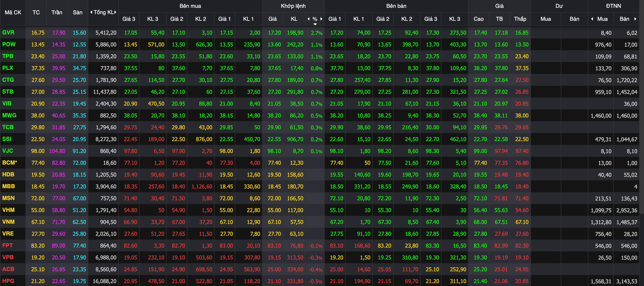Click left arrow next to % column header
The image size is (644, 286).
coord(309,19)
